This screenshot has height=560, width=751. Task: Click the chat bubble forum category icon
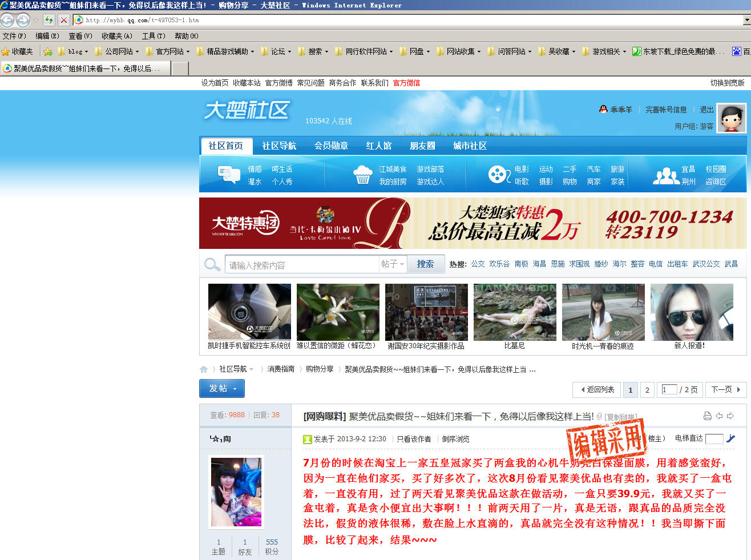[229, 174]
